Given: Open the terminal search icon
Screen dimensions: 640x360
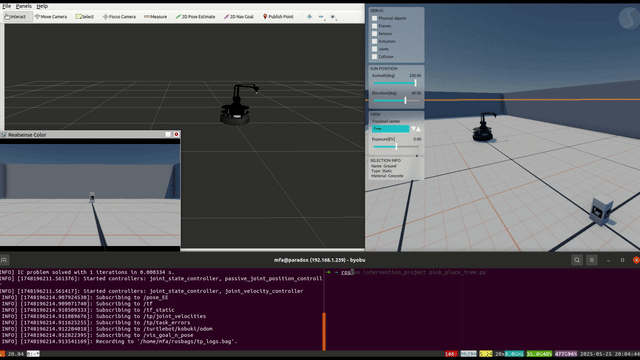Looking at the screenshot, I should click(577, 260).
